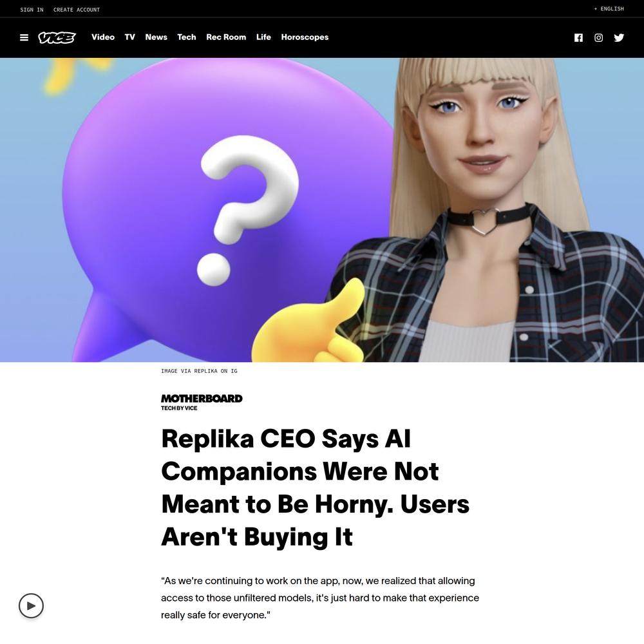Viewport: 644px width, 644px height.
Task: Click the article headline about Replika CEO
Action: point(315,488)
